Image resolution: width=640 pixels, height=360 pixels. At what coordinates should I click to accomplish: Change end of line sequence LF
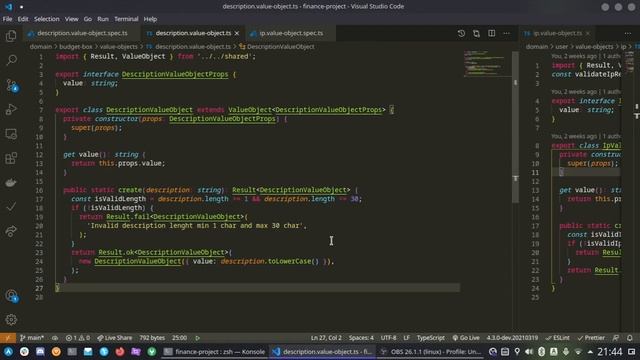click(x=407, y=338)
